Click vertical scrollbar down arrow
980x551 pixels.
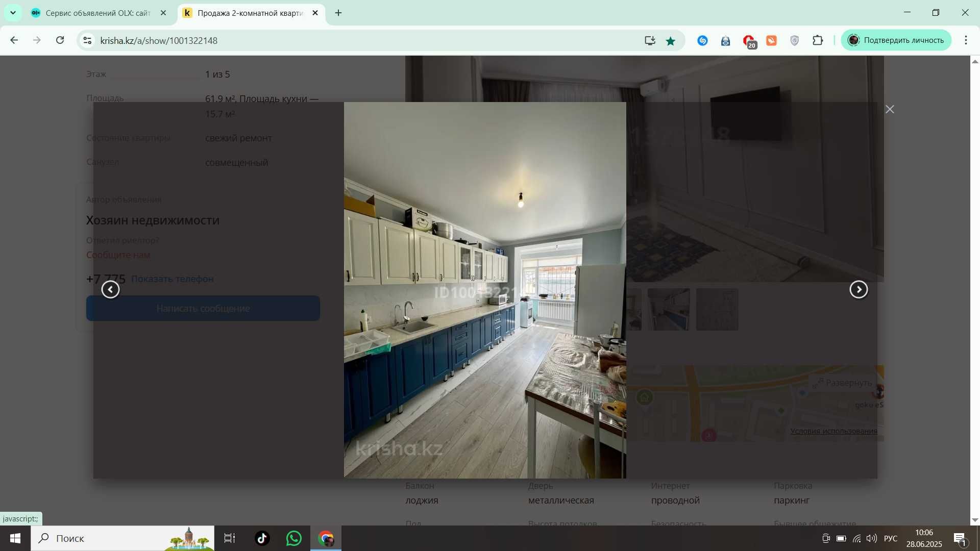pos(975,520)
